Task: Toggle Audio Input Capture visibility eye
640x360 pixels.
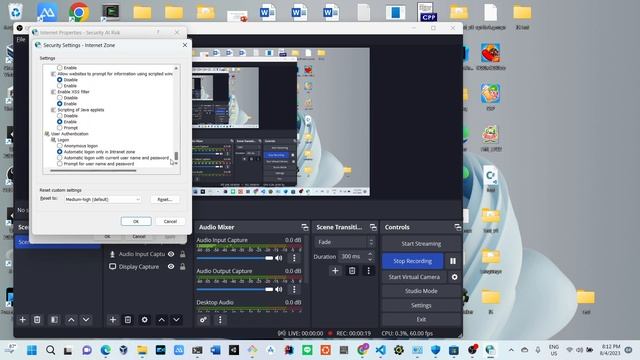Action: (171, 254)
